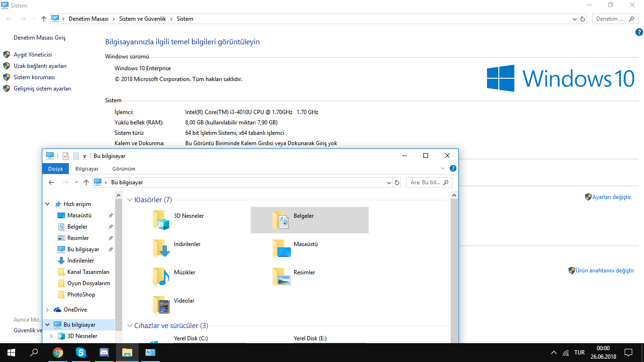
Task: Click the TUR input language indicator
Action: click(x=579, y=353)
